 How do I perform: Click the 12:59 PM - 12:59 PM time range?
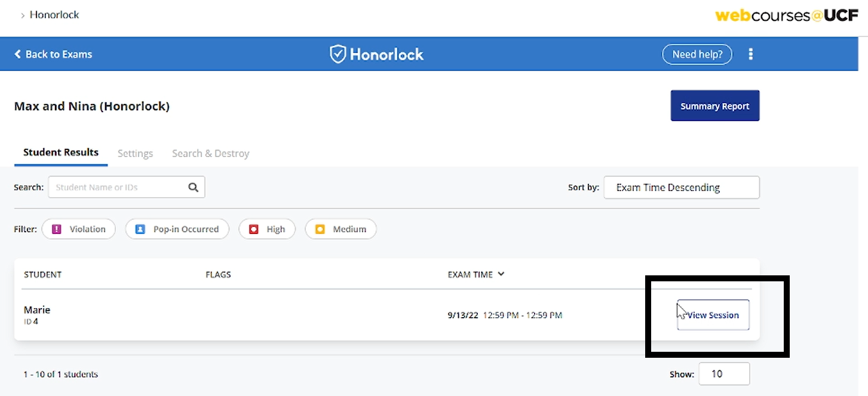[523, 315]
